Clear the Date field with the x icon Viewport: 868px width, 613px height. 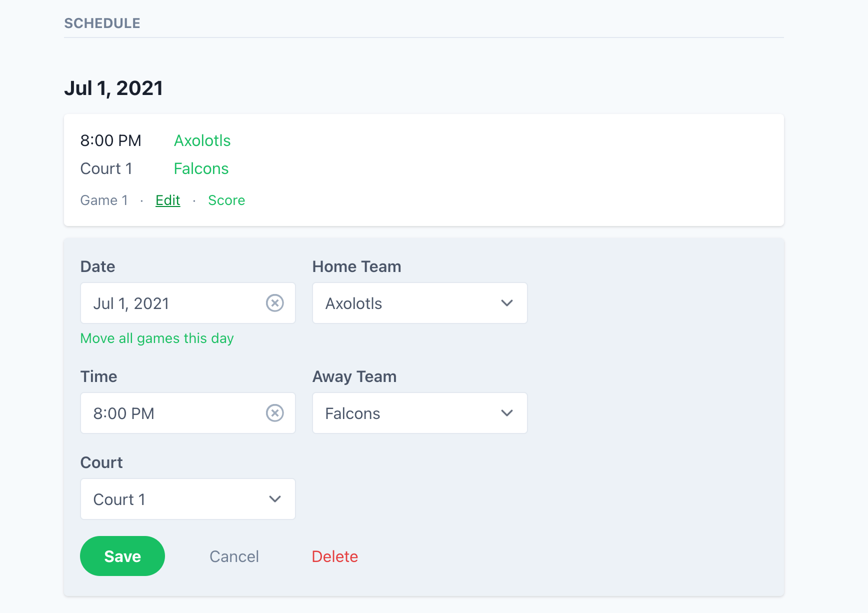click(275, 303)
